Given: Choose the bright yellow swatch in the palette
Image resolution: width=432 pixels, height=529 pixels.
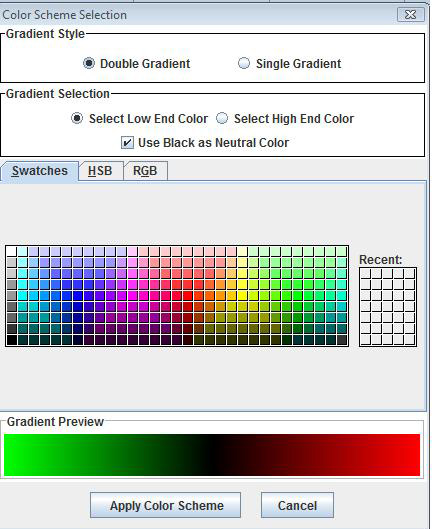Looking at the screenshot, I should click(242, 296).
